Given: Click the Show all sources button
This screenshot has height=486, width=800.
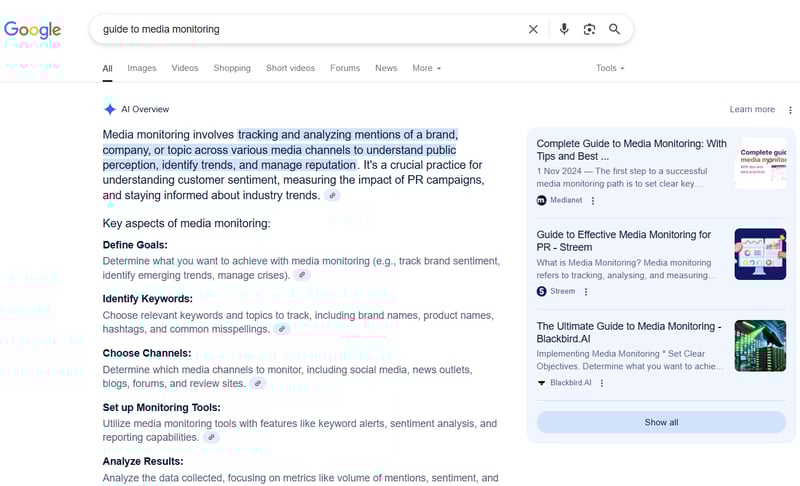Looking at the screenshot, I should [661, 422].
